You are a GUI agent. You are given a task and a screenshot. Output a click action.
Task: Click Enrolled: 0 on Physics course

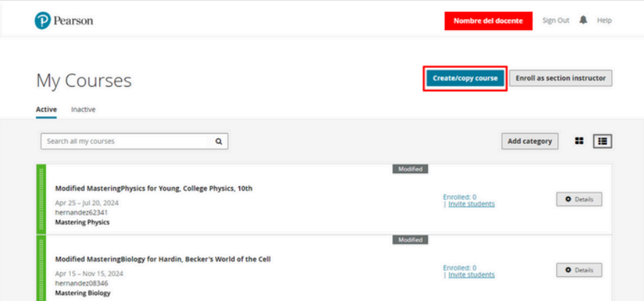[x=460, y=197]
